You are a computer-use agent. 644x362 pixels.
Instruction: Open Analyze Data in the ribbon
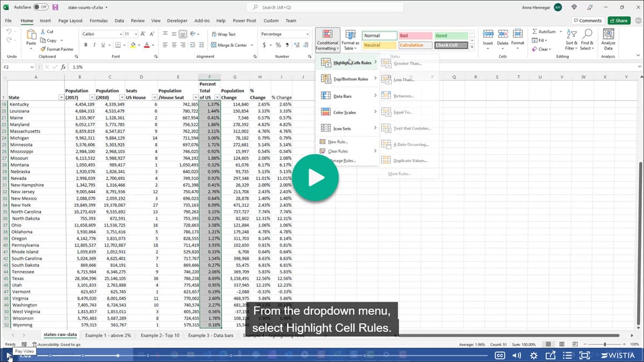tap(608, 39)
